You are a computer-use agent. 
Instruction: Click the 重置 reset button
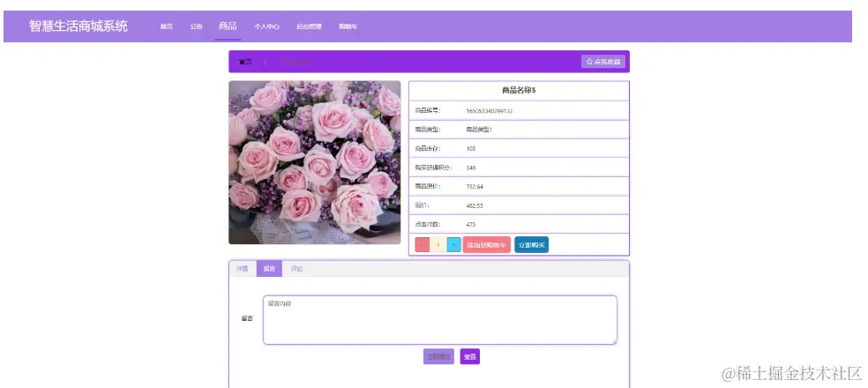tap(469, 356)
